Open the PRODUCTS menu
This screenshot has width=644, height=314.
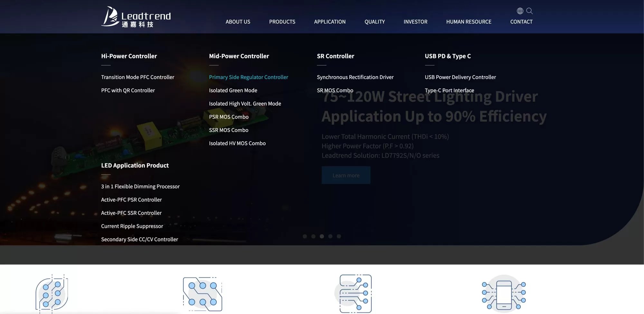click(282, 22)
